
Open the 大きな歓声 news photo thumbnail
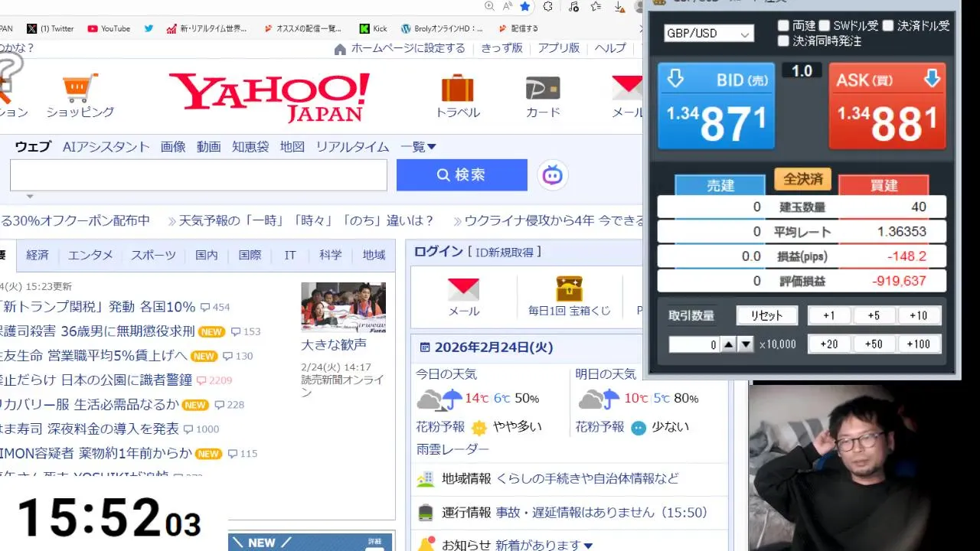point(343,307)
